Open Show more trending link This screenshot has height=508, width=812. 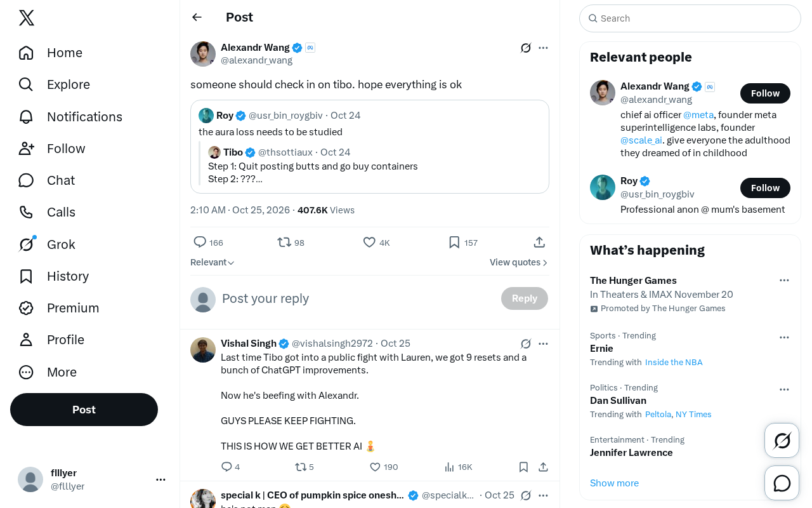coord(614,483)
